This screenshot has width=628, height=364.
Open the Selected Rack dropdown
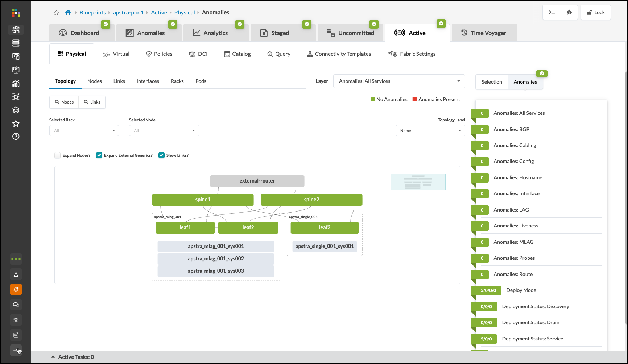[x=84, y=131]
